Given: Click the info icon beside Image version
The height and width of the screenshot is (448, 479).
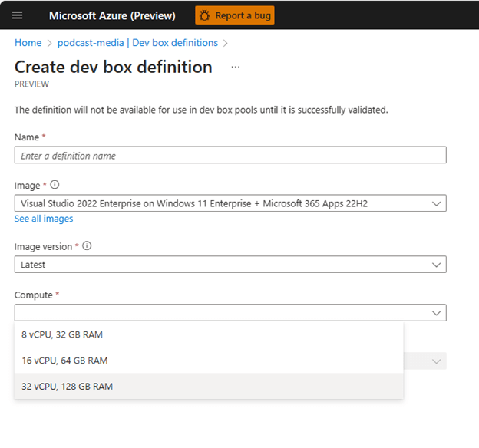Looking at the screenshot, I should 87,246.
